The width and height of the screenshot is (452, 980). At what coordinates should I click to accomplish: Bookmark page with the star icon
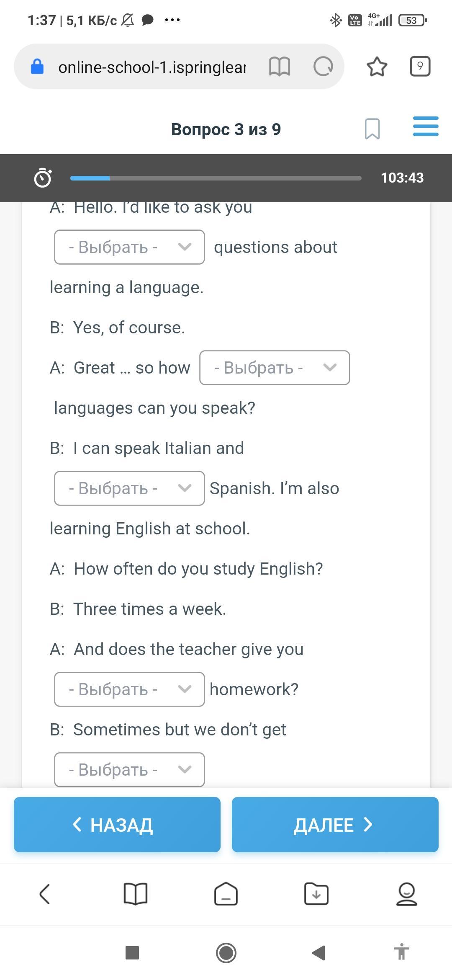click(377, 67)
